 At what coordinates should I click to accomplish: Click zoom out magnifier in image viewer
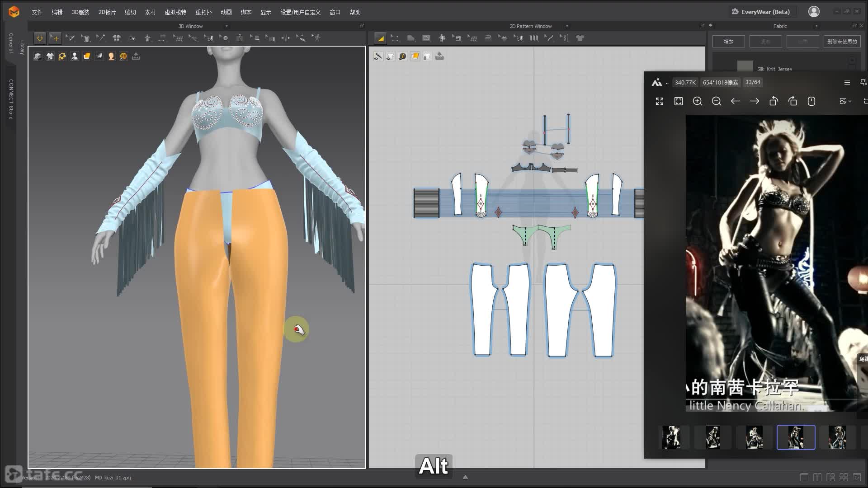tap(717, 101)
